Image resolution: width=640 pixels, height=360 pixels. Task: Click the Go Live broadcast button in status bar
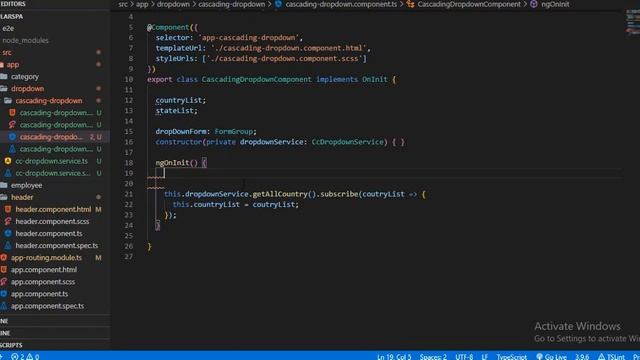pyautogui.click(x=551, y=357)
